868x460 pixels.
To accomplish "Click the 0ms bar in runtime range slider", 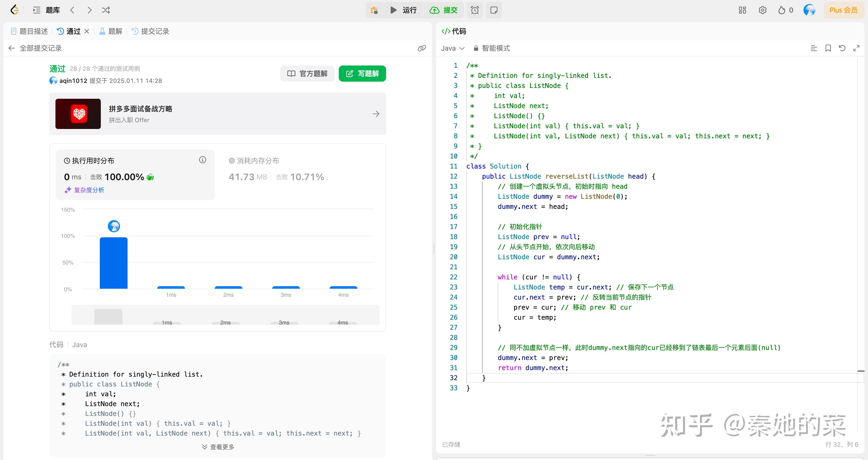I will (108, 317).
